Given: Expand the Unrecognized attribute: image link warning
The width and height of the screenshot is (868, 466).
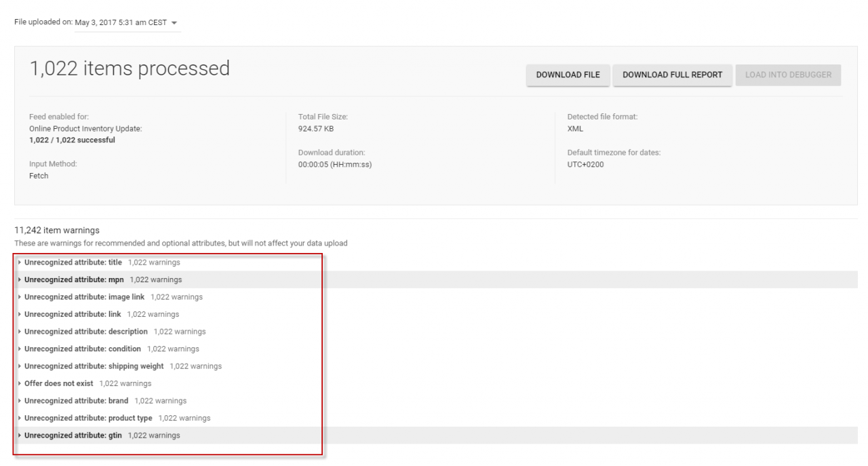Looking at the screenshot, I should pyautogui.click(x=110, y=297).
